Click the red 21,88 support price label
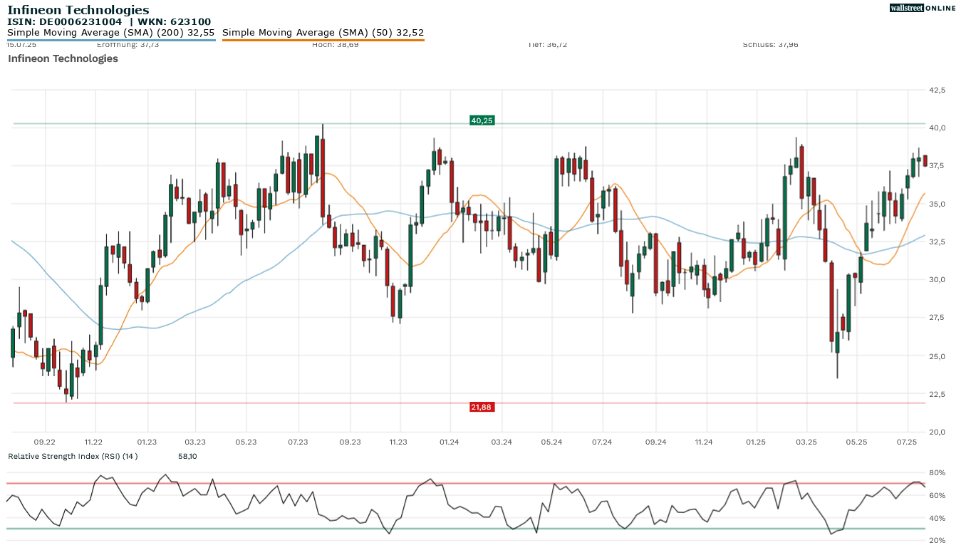 (x=482, y=407)
